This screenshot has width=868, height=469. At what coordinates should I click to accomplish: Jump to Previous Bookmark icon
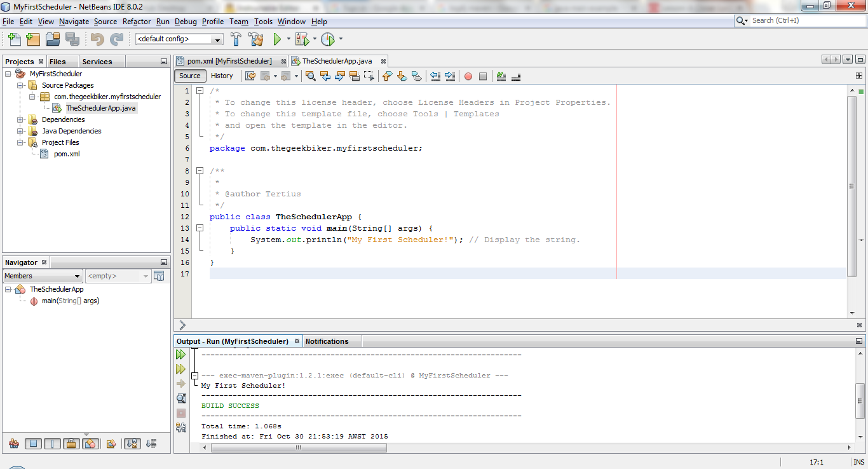[387, 76]
